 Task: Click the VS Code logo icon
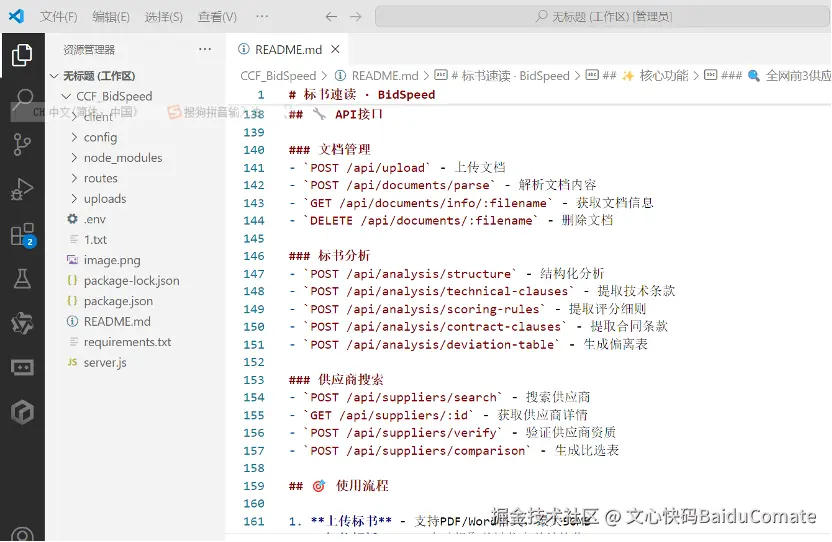tap(16, 16)
